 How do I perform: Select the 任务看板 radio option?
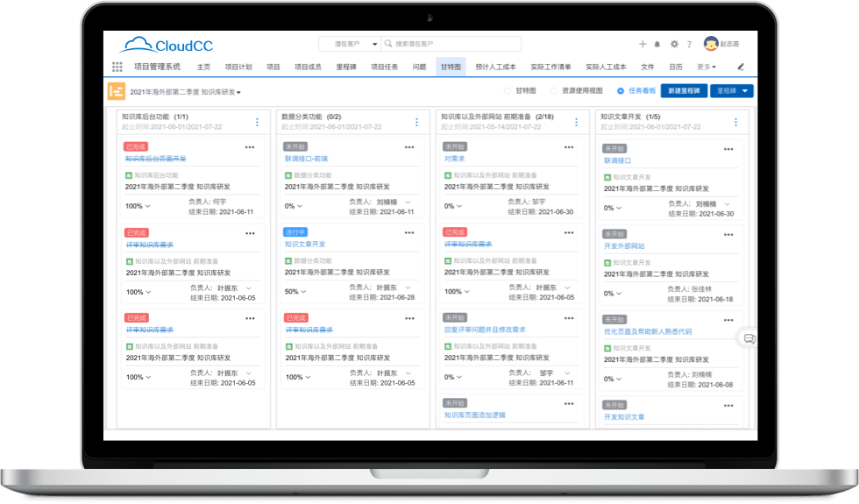[x=621, y=90]
